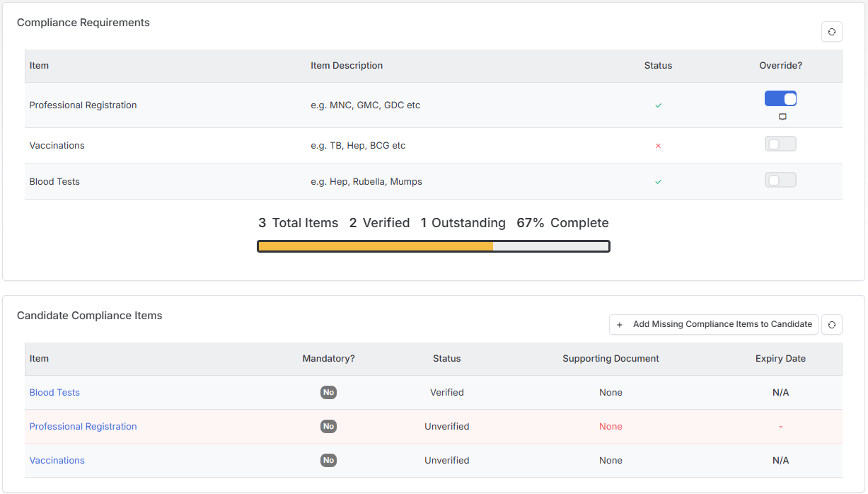Refresh the Compliance Requirements panel
Viewport: 868px width, 494px height.
click(831, 32)
